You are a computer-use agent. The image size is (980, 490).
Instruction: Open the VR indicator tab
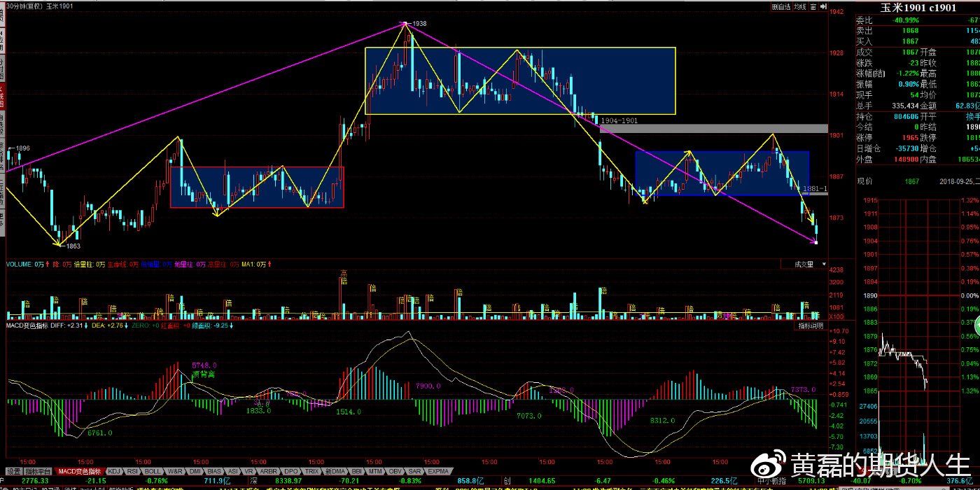[250, 472]
